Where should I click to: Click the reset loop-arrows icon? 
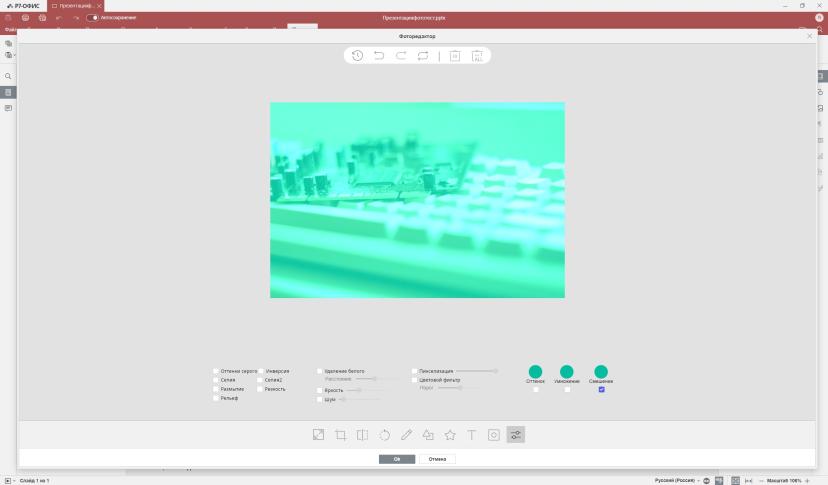coord(423,55)
